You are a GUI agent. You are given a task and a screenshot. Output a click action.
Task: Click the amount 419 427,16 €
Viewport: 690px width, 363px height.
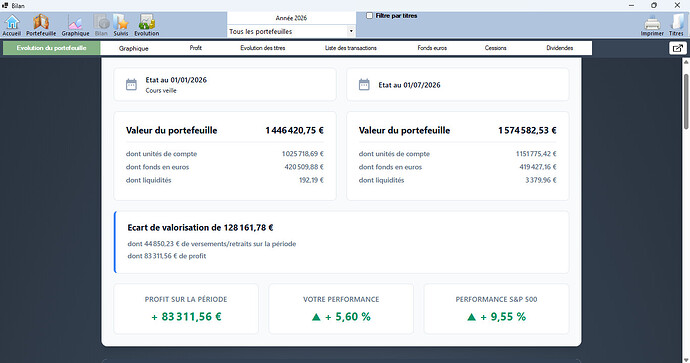[x=538, y=167]
